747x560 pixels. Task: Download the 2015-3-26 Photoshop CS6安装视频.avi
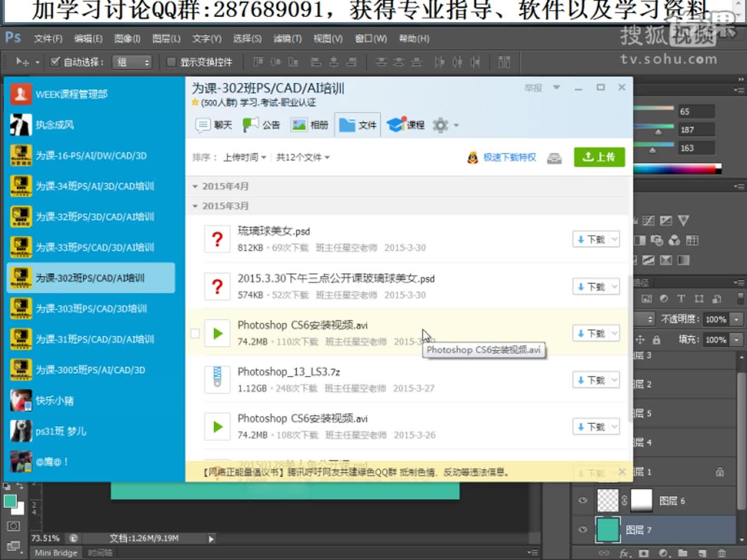pyautogui.click(x=591, y=427)
